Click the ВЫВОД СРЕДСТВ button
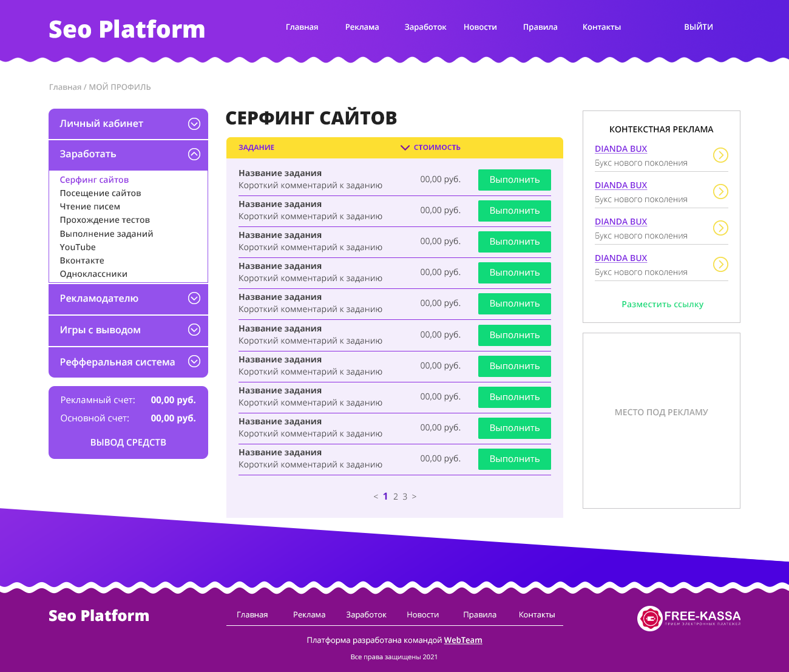This screenshot has width=789, height=672. 128,443
